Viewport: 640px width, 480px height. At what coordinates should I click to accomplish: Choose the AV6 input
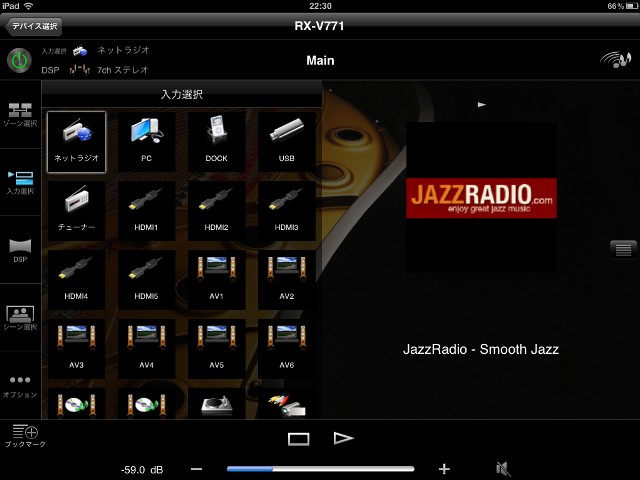click(x=287, y=349)
